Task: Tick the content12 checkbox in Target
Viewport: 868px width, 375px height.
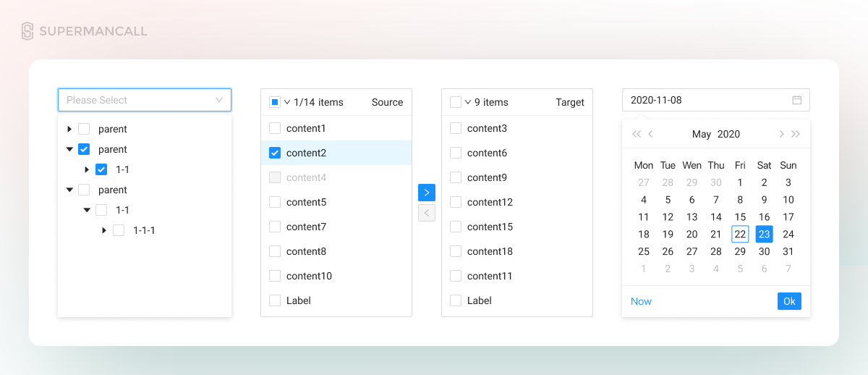Action: (456, 202)
